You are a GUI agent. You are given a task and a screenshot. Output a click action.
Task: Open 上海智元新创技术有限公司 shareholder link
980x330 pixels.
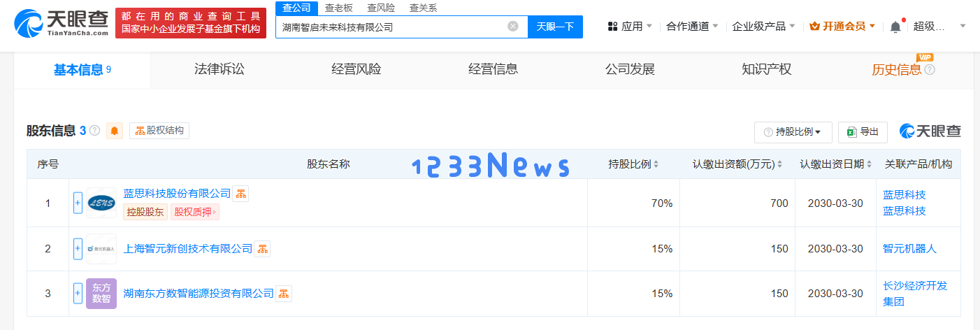tap(188, 249)
